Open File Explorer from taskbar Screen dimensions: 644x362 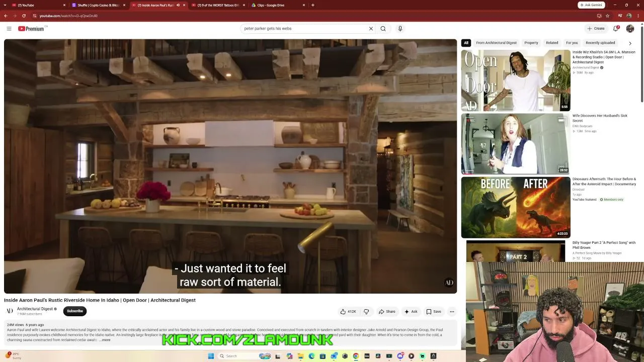[300, 356]
